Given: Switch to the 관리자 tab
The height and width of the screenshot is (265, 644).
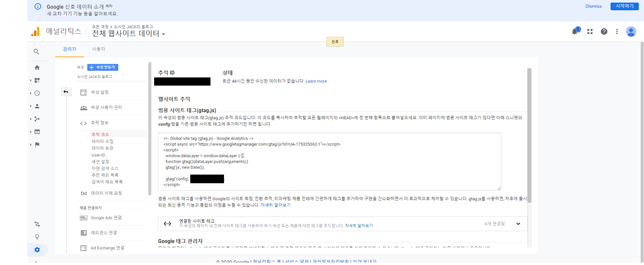Looking at the screenshot, I should (70, 49).
